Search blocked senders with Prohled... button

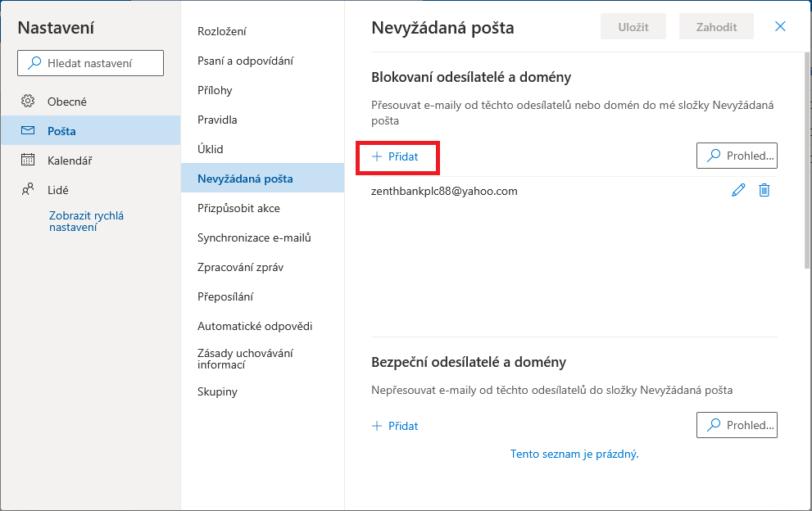pyautogui.click(x=737, y=156)
